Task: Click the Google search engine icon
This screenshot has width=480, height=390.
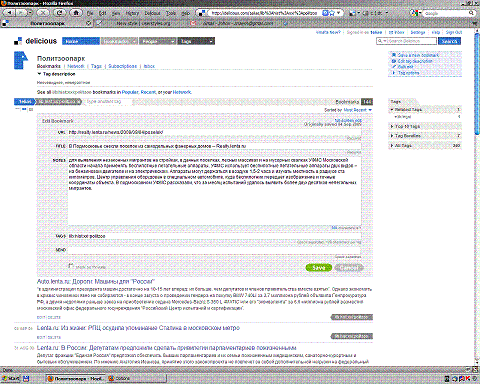Action: [415, 13]
